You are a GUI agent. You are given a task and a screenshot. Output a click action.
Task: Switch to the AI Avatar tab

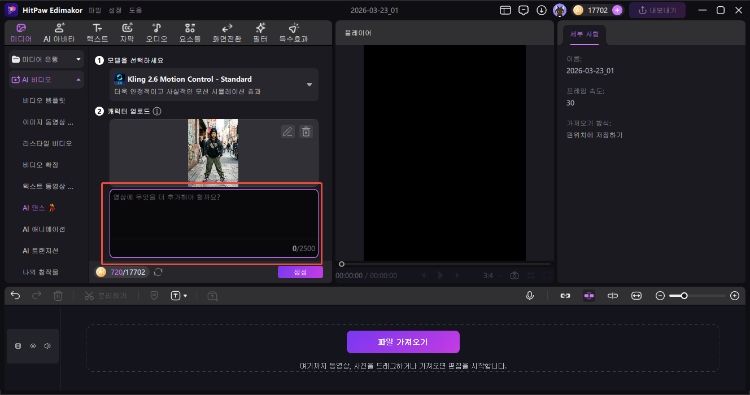[x=59, y=33]
